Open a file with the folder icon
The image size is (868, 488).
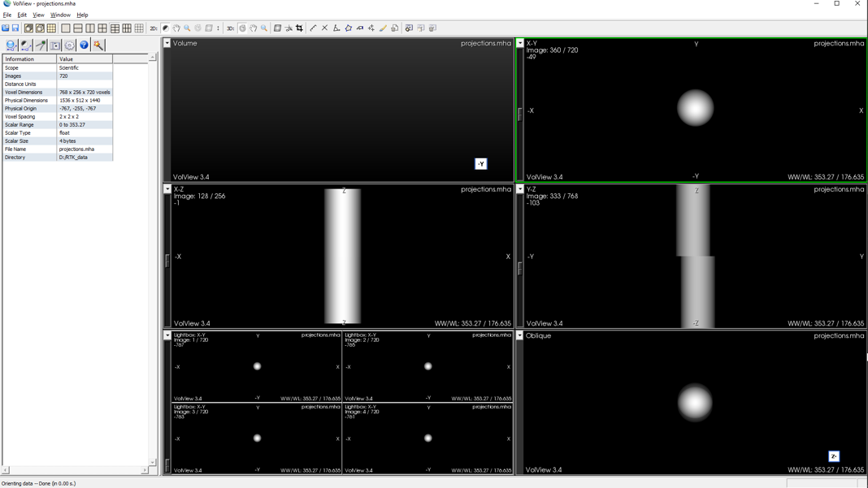click(6, 28)
